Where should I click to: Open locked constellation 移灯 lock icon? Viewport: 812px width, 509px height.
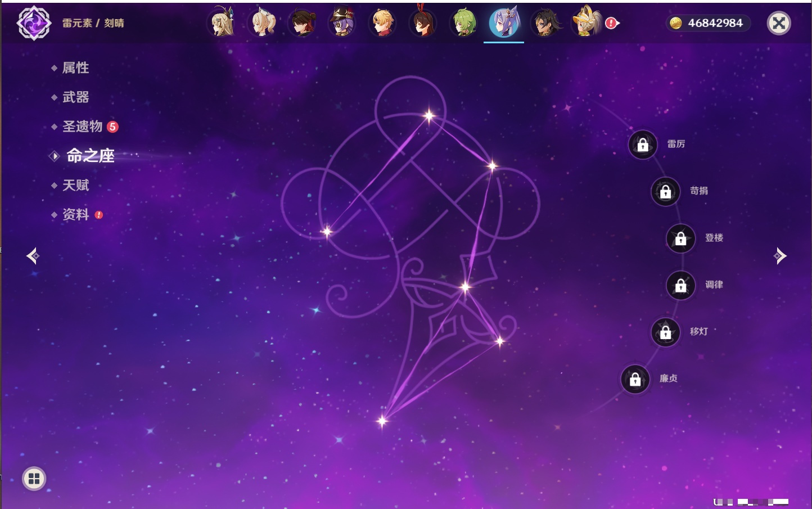pyautogui.click(x=666, y=332)
